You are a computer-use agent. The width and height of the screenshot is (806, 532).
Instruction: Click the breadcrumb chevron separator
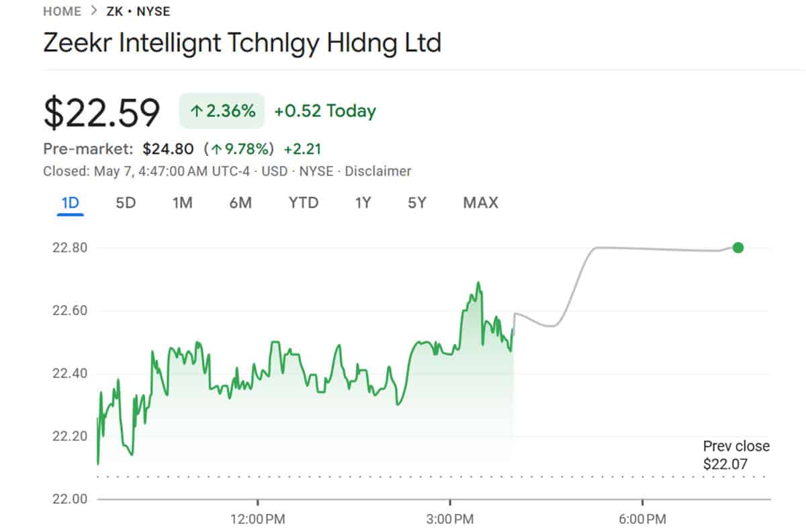pyautogui.click(x=94, y=11)
